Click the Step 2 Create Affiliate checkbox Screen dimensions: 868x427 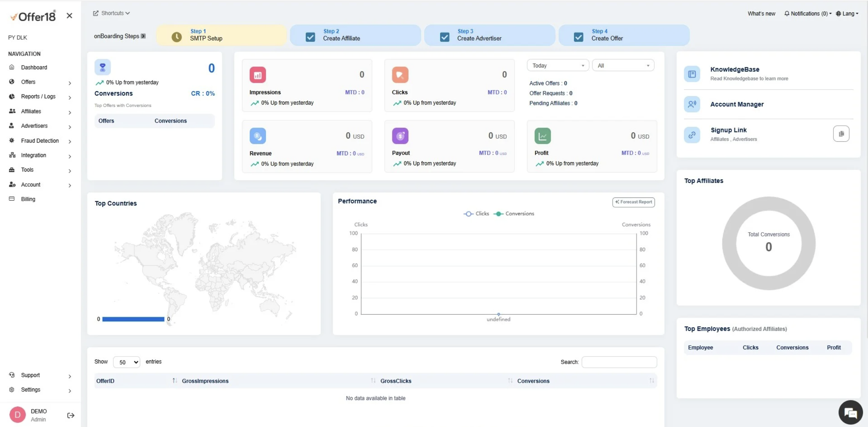pos(310,37)
